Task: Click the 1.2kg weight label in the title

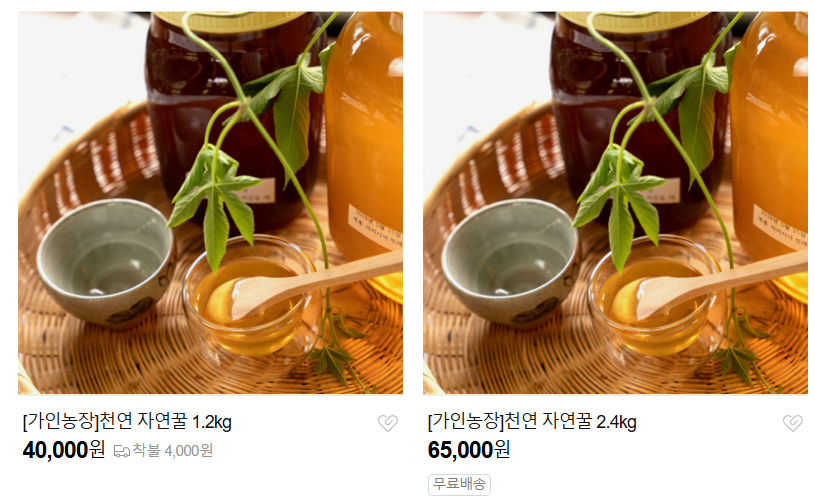Action: click(212, 422)
